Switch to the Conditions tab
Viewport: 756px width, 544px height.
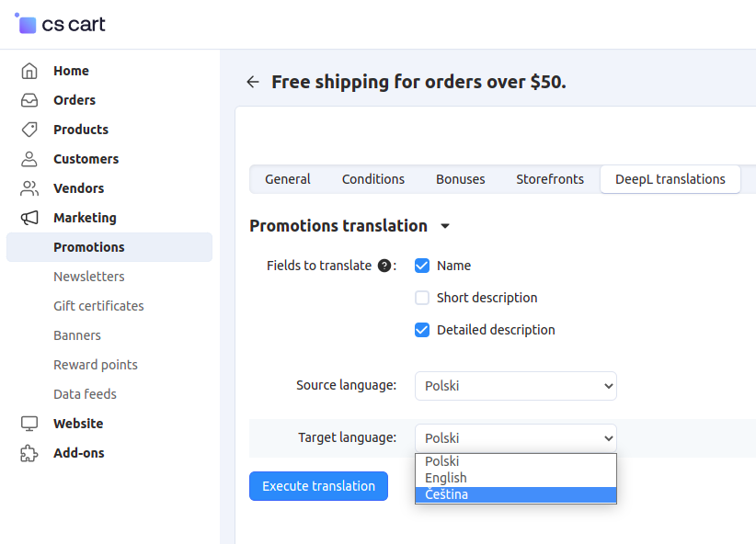(373, 179)
